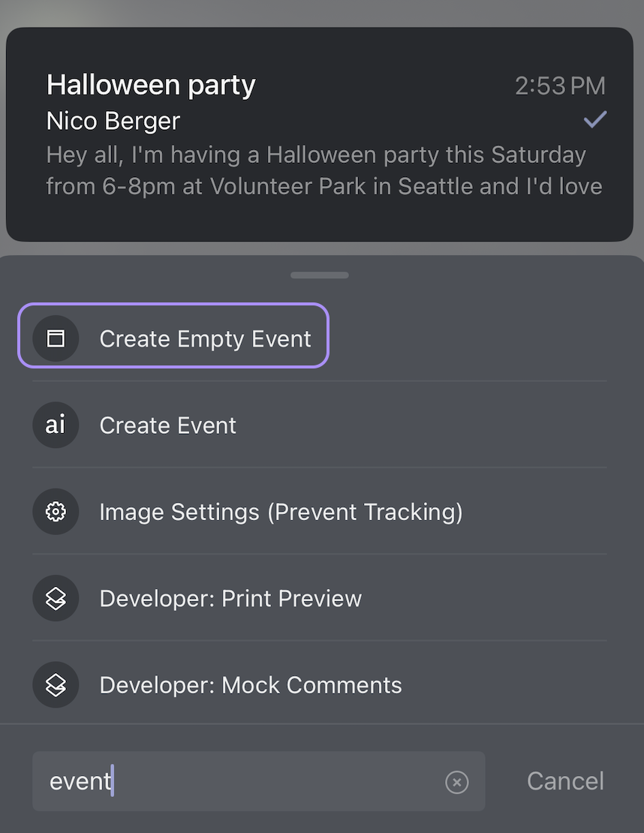Click into the search field containing event

point(259,781)
